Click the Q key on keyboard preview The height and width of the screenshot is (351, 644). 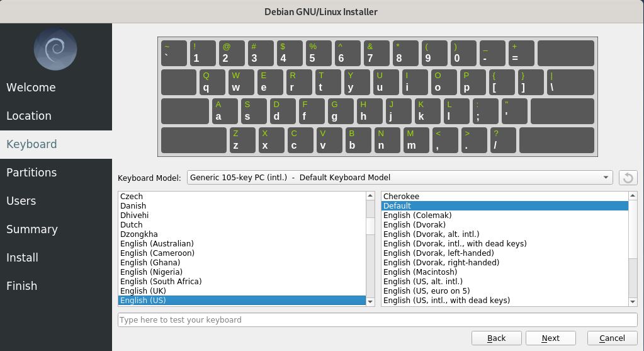pyautogui.click(x=212, y=82)
